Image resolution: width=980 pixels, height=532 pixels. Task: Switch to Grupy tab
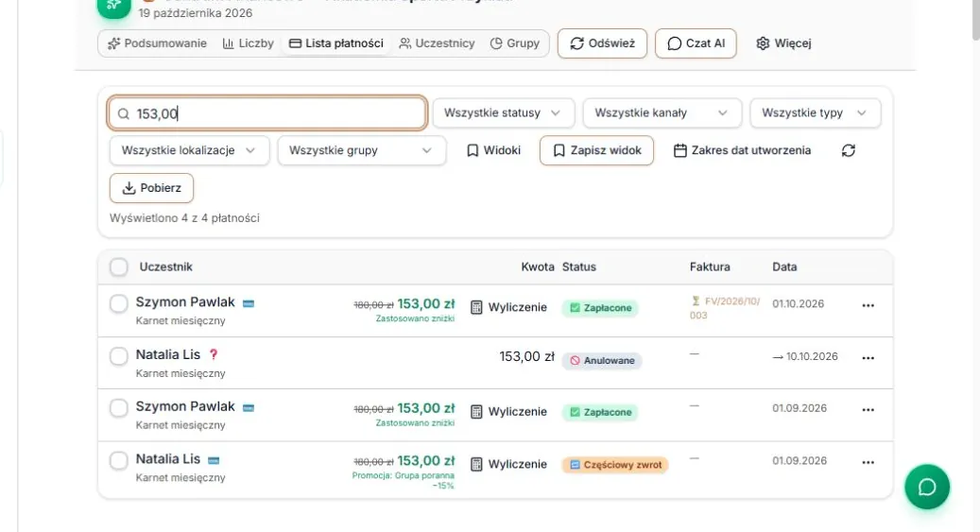(x=515, y=43)
